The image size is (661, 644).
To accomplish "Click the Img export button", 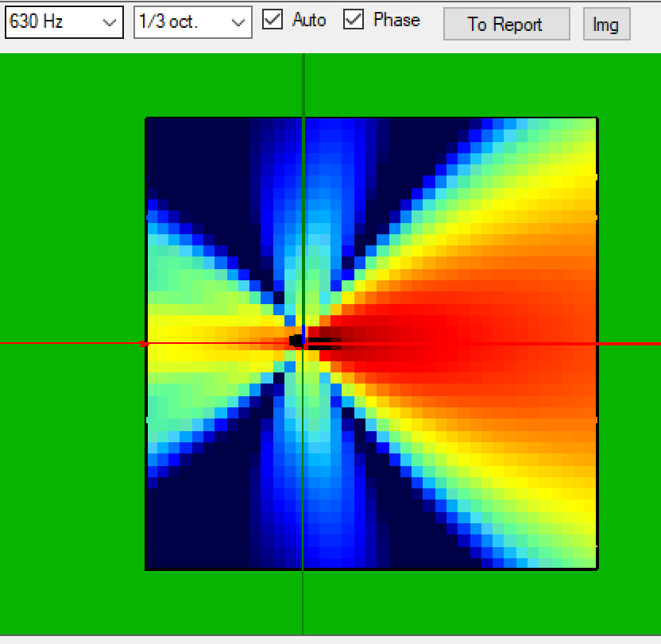I will (x=606, y=25).
